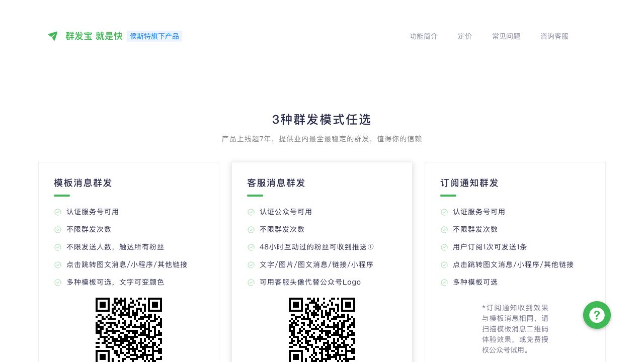
Task: Click check icon beside 用户订阅1次可发送1条
Action: point(444,247)
